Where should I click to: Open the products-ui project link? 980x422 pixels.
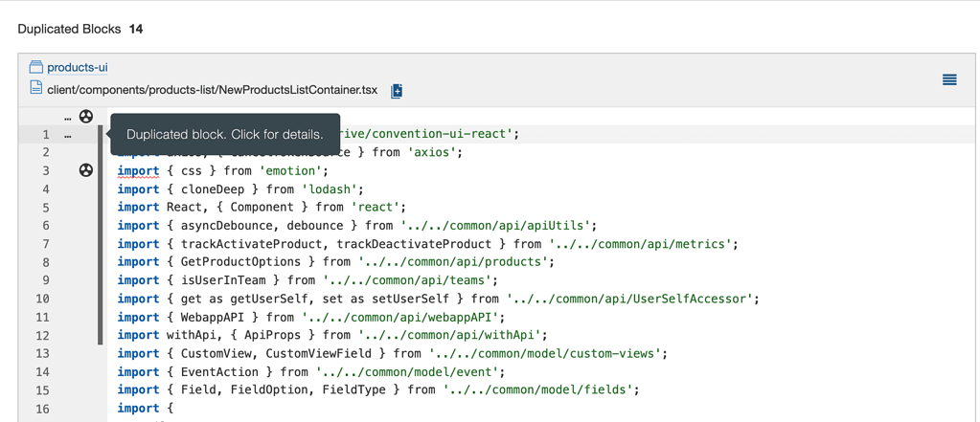click(77, 67)
